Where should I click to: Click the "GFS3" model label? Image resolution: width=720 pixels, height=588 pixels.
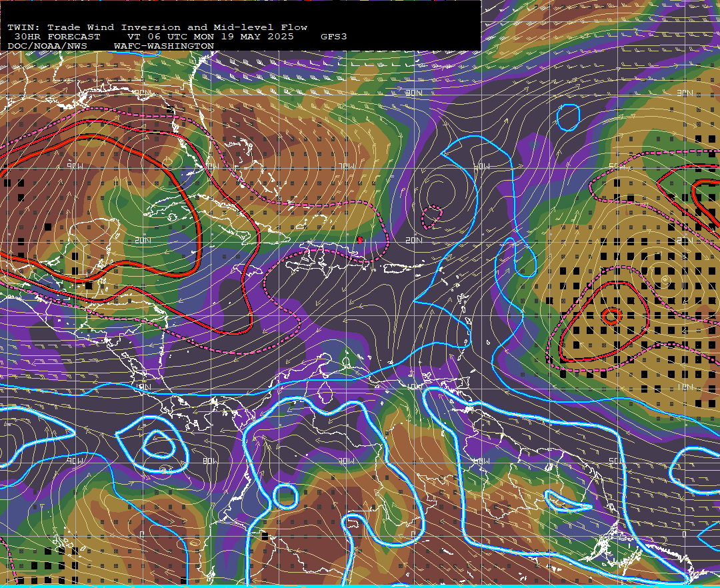[334, 37]
